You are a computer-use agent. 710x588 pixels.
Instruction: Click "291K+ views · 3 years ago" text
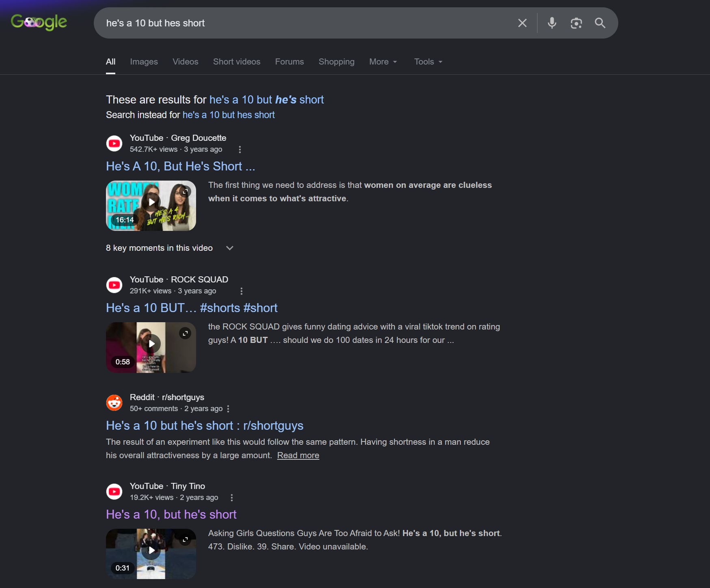[173, 291]
